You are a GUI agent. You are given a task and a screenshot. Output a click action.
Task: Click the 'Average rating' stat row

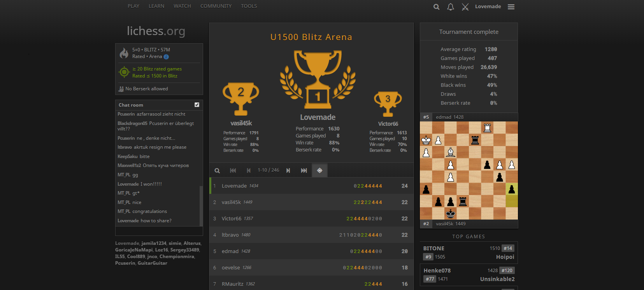pyautogui.click(x=469, y=49)
